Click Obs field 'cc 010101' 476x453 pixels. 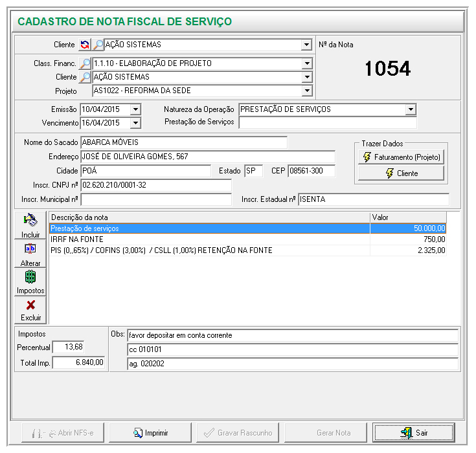(x=293, y=349)
